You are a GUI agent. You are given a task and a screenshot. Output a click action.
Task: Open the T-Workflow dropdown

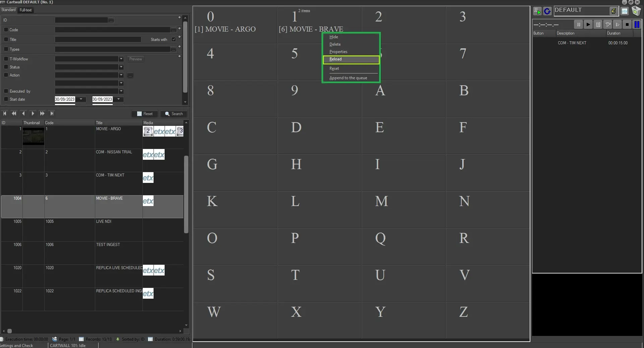click(121, 59)
